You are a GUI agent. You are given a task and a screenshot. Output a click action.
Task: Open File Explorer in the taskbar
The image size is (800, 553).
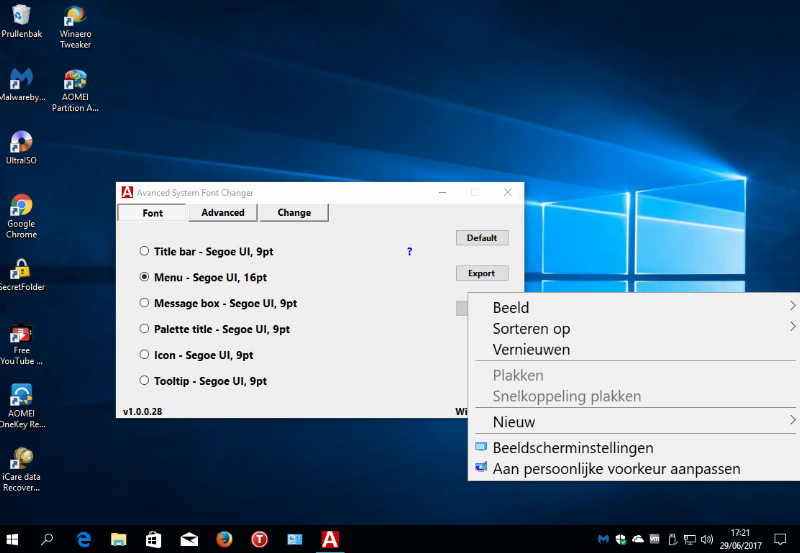click(x=119, y=539)
